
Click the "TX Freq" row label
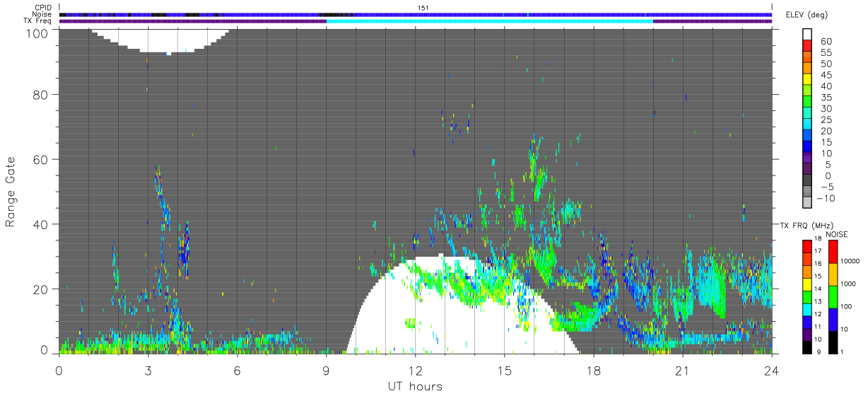click(39, 21)
